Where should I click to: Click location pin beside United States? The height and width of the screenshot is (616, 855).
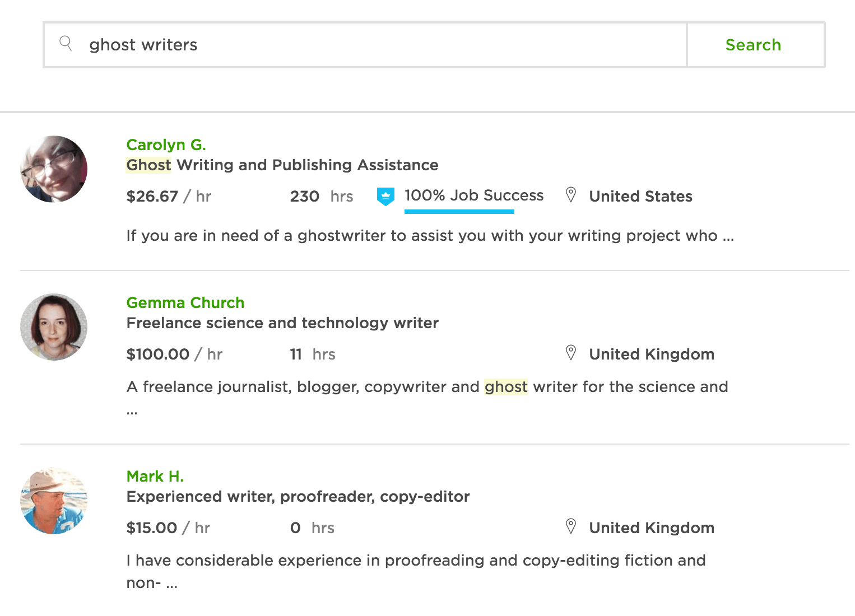(x=571, y=195)
